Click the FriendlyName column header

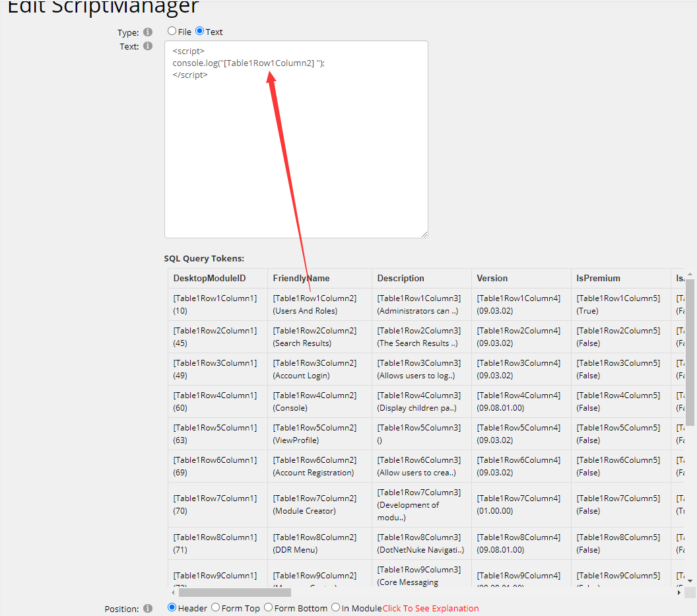302,278
